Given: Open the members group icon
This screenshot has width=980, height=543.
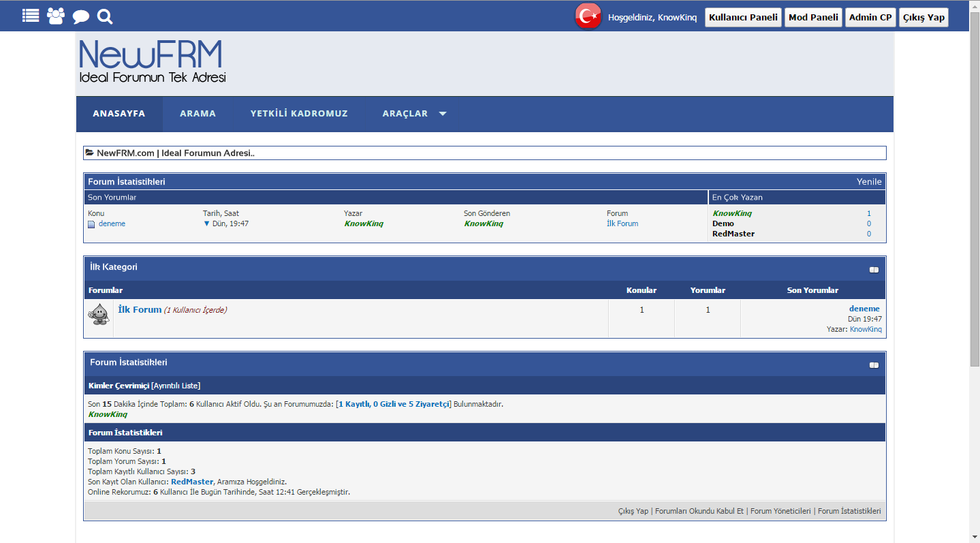Looking at the screenshot, I should coord(56,16).
